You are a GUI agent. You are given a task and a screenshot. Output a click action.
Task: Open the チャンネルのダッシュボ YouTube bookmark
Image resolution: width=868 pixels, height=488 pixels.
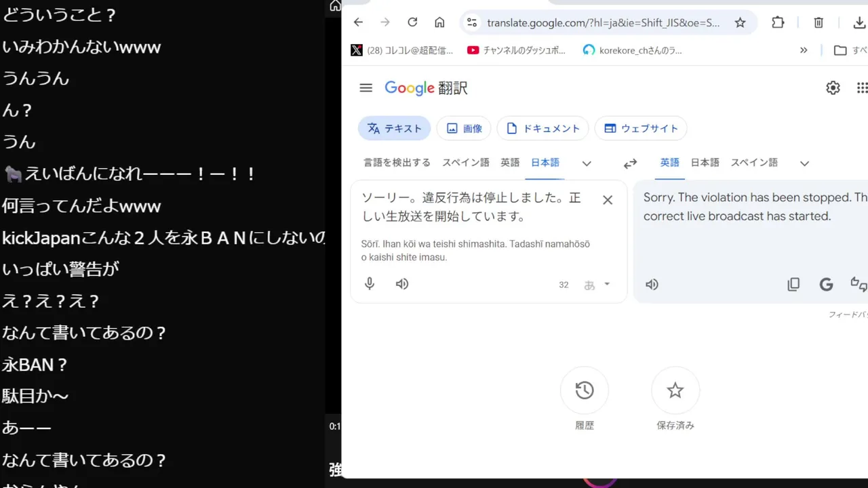517,50
